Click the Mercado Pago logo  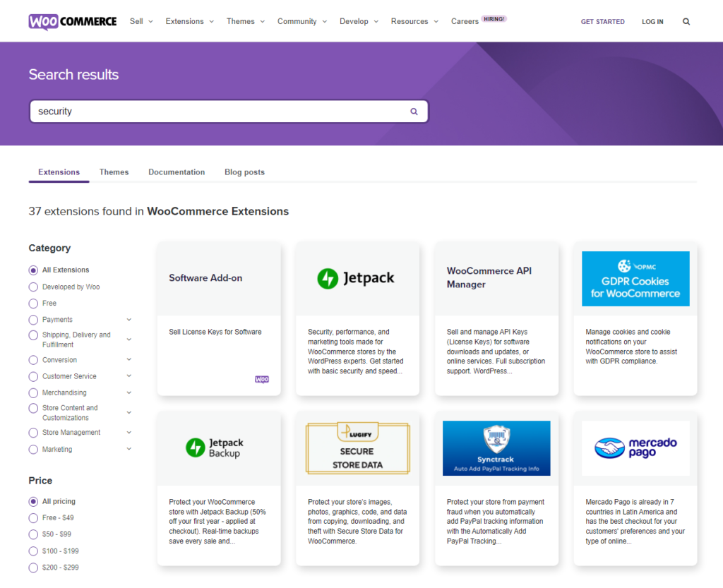pyautogui.click(x=635, y=448)
